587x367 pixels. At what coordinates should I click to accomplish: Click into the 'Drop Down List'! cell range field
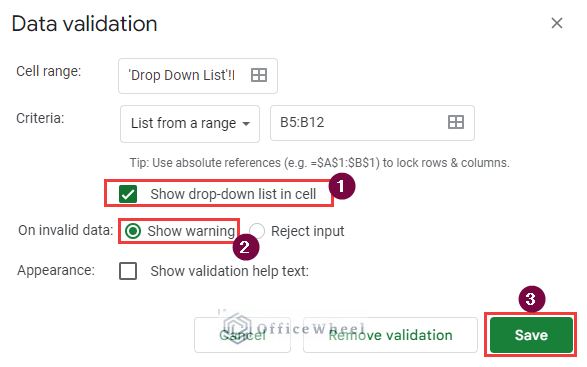coord(198,76)
